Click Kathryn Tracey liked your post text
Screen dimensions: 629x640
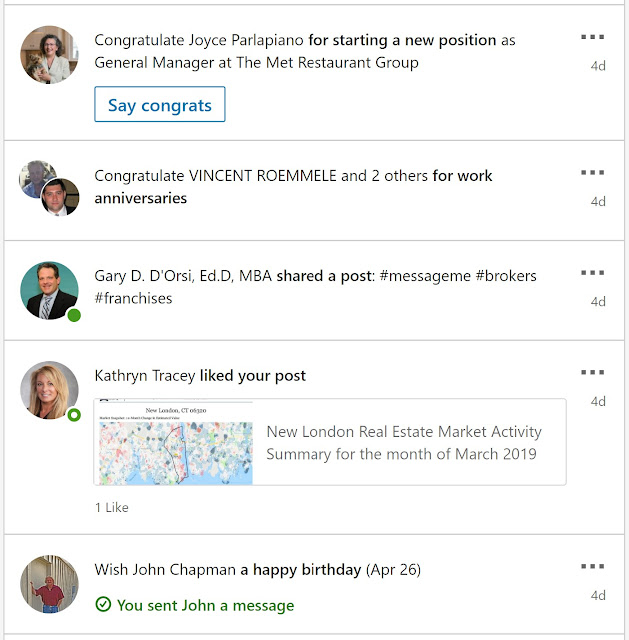[x=200, y=376]
